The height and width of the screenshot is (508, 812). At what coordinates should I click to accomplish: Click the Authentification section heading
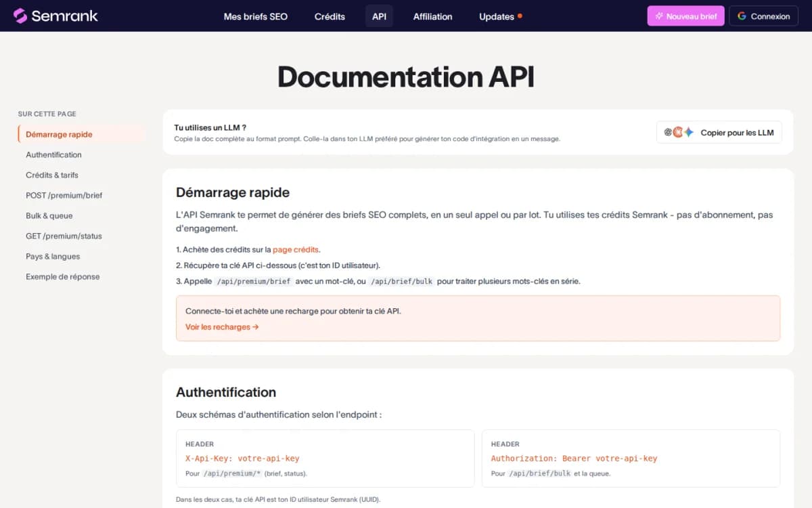coord(226,392)
